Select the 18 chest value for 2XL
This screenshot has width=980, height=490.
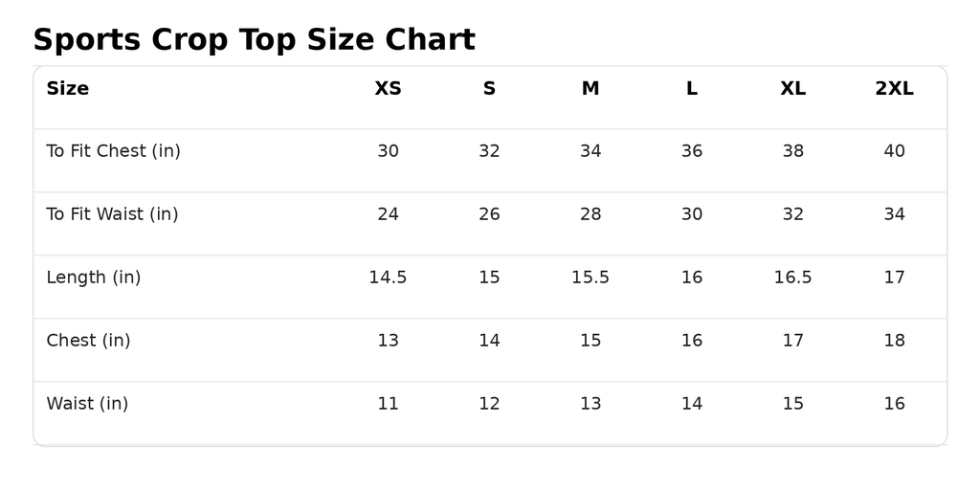[895, 341]
